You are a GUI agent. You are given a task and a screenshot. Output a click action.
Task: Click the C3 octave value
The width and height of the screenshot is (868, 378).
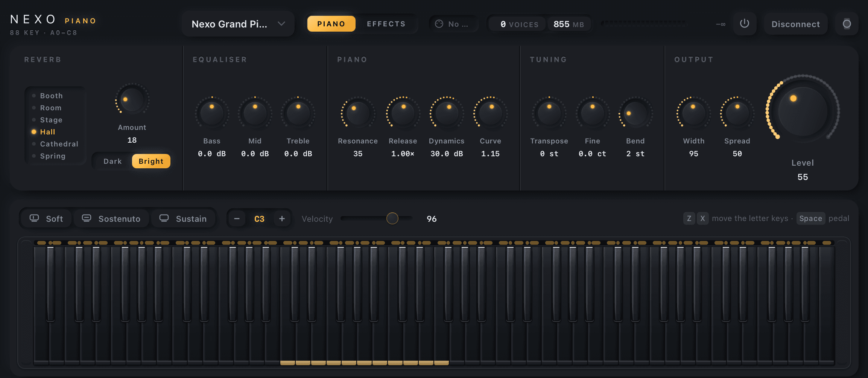click(x=259, y=219)
